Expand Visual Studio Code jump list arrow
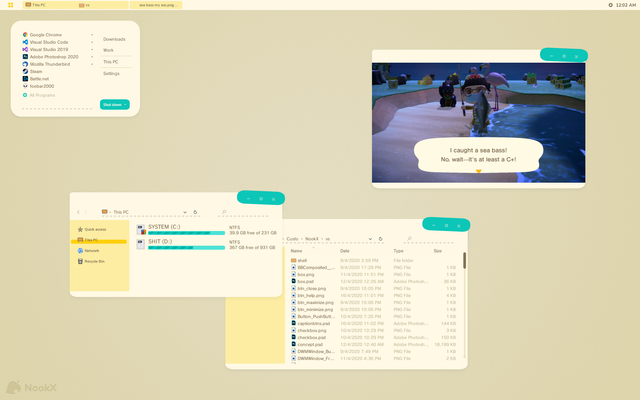640x400 pixels. [92, 42]
